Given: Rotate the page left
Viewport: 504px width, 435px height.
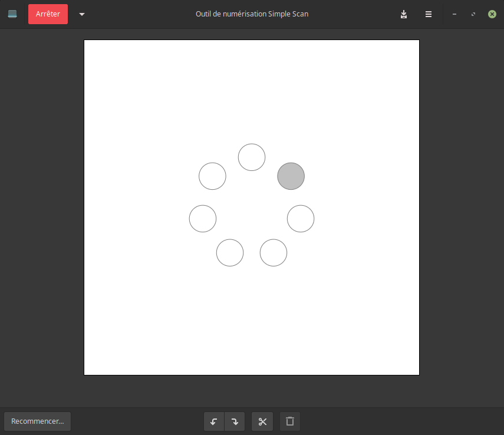Looking at the screenshot, I should (x=214, y=421).
